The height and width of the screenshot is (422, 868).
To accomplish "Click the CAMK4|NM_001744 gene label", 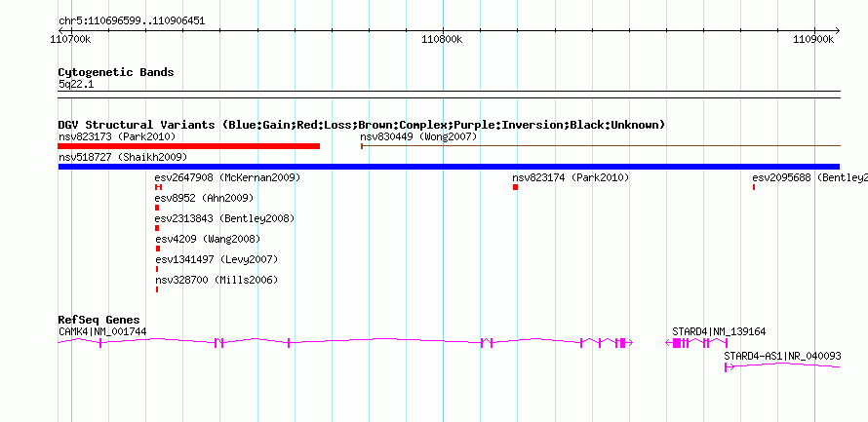I will tap(102, 331).
